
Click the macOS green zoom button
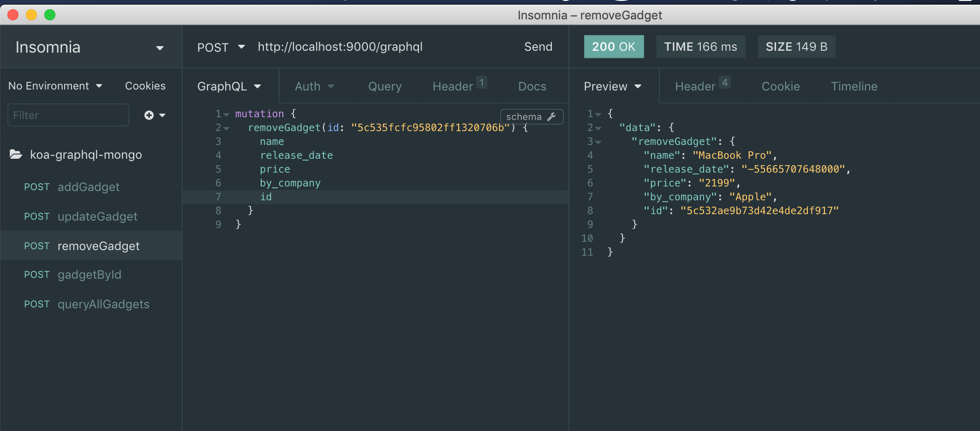pos(50,15)
